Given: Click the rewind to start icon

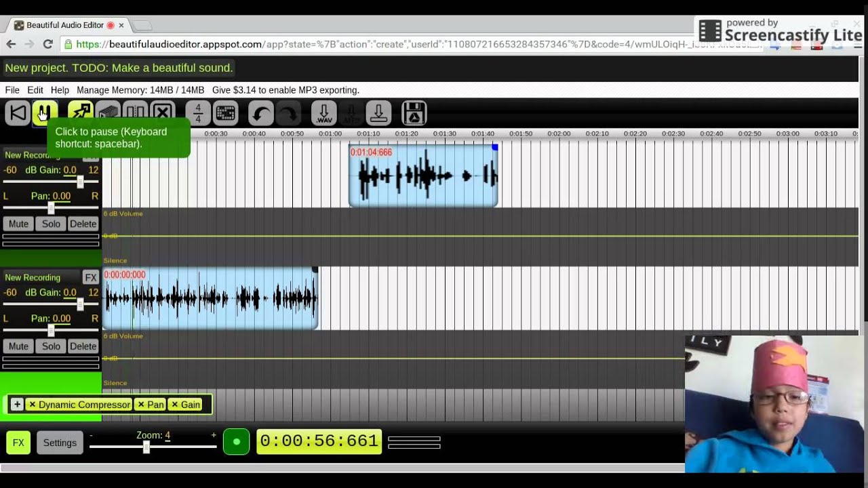Looking at the screenshot, I should [x=18, y=113].
